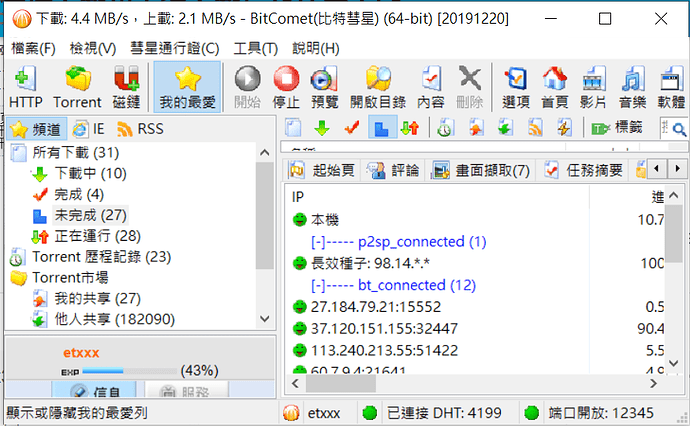Switch to the 頻道 channel tab
Viewport: 690px width, 426px height.
(37, 129)
